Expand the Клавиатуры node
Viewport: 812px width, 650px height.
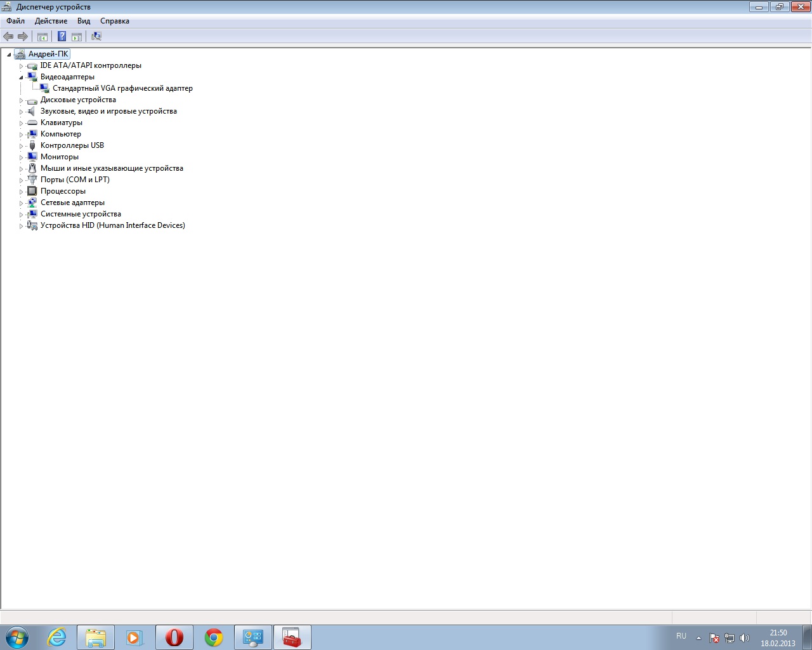point(21,123)
